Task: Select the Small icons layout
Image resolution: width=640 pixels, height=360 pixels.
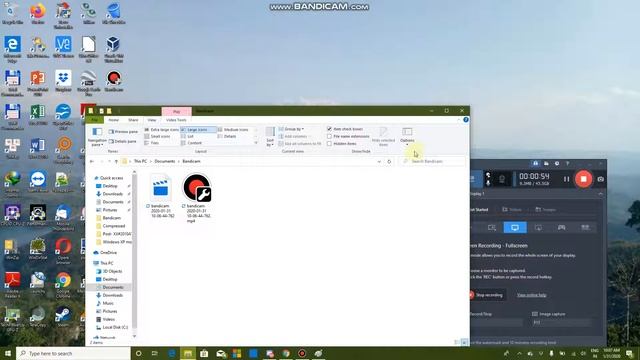Action: click(x=158, y=136)
